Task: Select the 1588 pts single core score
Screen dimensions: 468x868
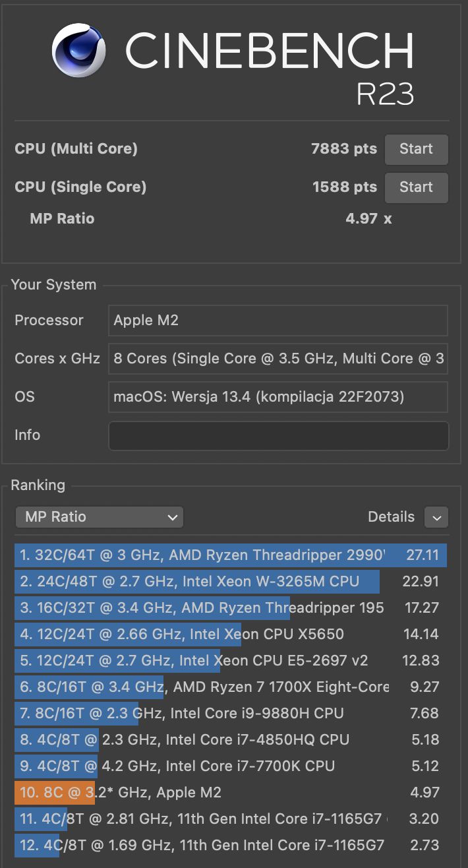Action: coord(345,187)
